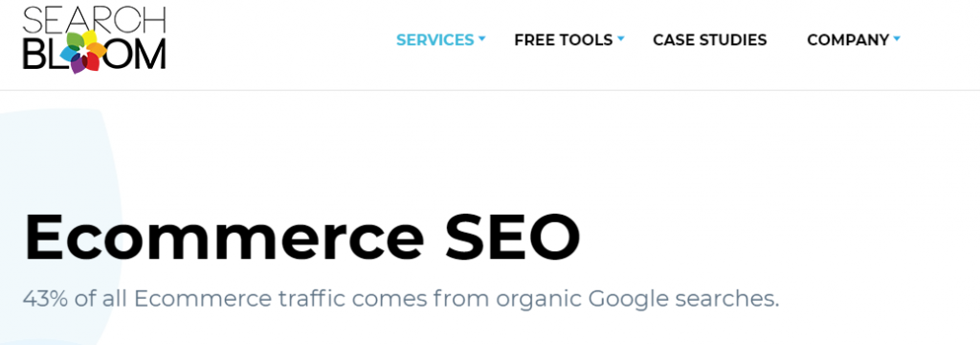The image size is (980, 345).
Task: Click the Ecommerce SEO heading
Action: (301, 237)
